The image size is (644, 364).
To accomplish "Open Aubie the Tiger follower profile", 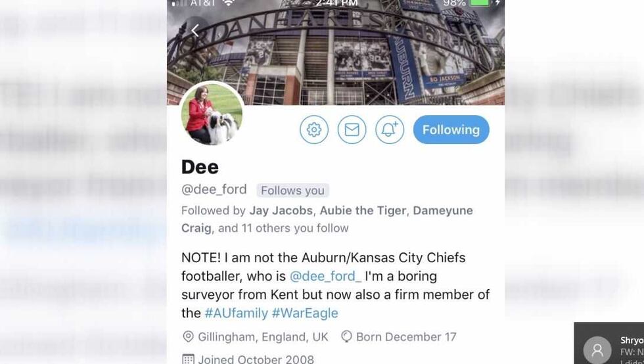I will (x=363, y=210).
